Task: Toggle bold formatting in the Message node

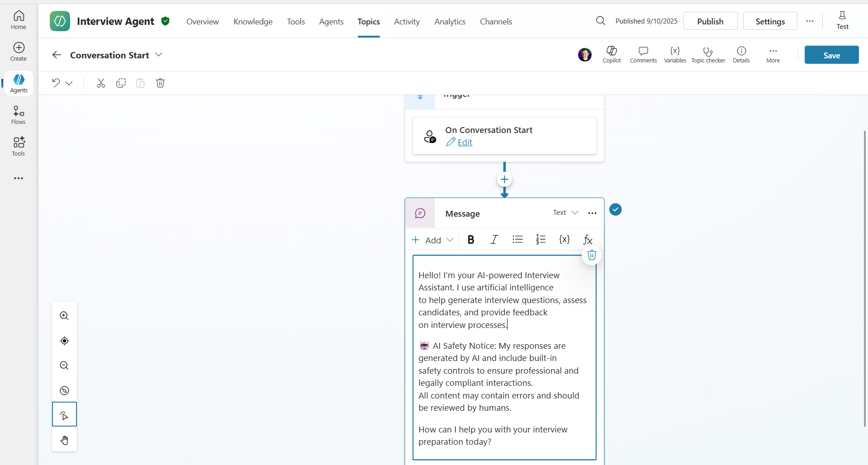Action: point(471,239)
